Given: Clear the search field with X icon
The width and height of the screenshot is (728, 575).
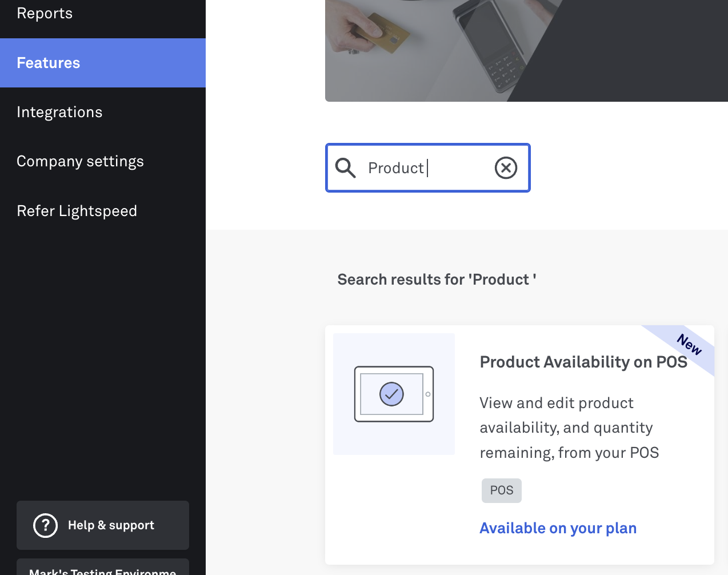Looking at the screenshot, I should click(506, 168).
